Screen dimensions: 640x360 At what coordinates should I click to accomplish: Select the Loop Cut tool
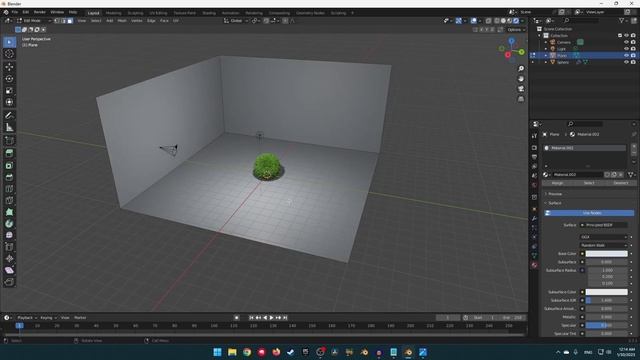[x=9, y=189]
